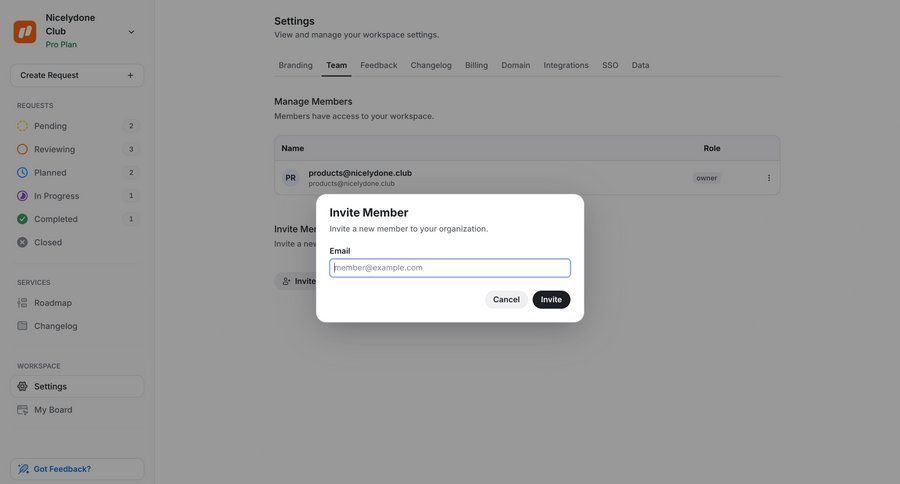Open the Got Feedback? link
Screen dimensions: 900x484
pos(62,469)
